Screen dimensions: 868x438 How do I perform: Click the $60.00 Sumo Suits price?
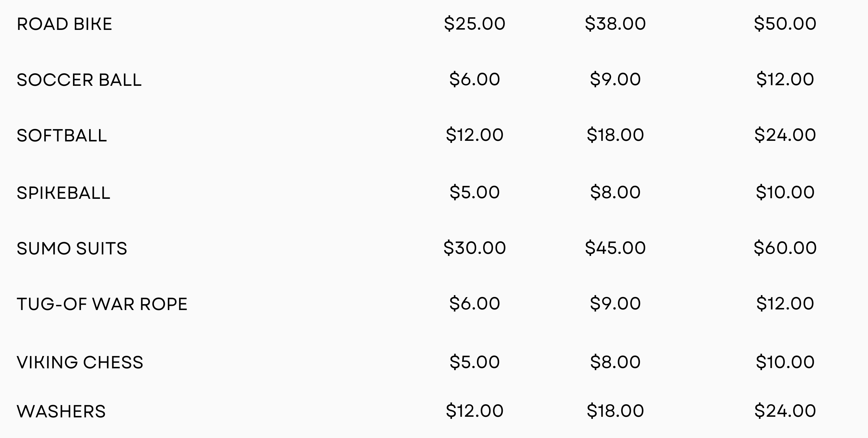pyautogui.click(x=785, y=248)
